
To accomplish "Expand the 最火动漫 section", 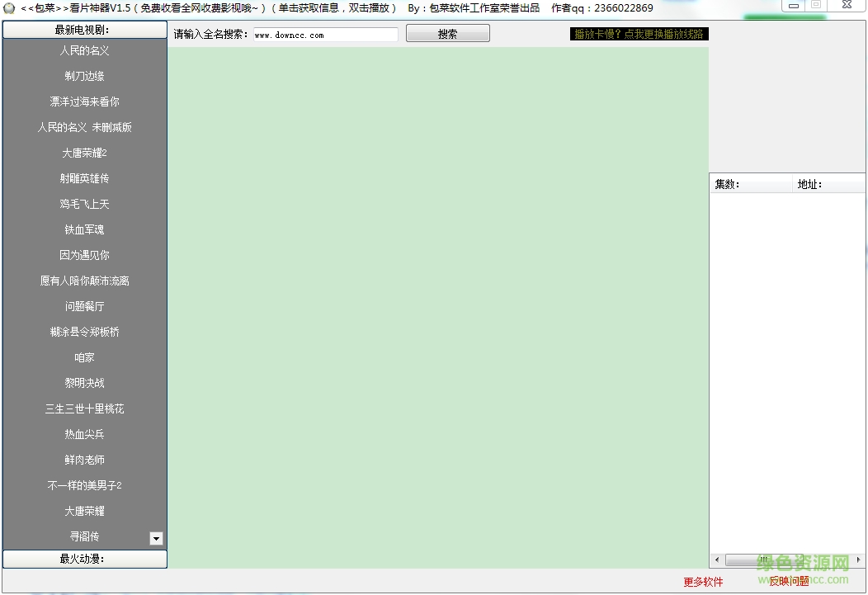I will point(85,559).
